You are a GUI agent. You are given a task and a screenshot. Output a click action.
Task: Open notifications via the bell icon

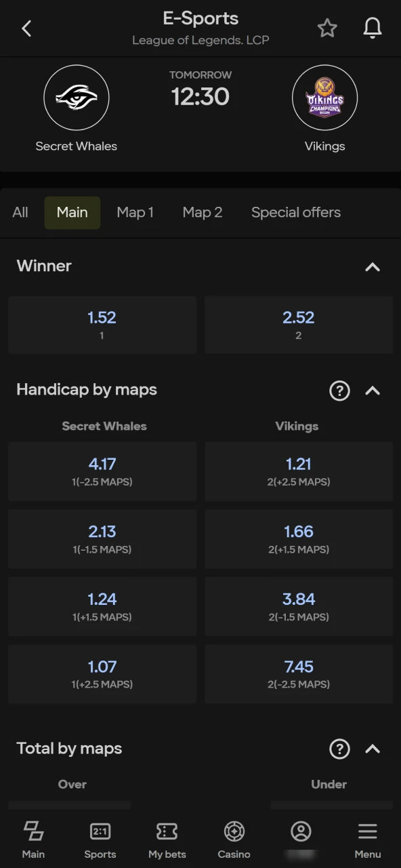[372, 28]
